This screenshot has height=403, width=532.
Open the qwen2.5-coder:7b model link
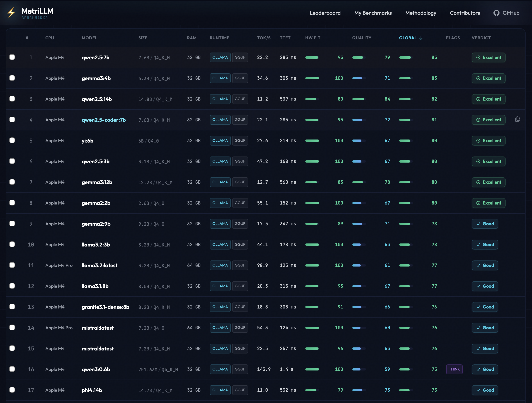[104, 120]
